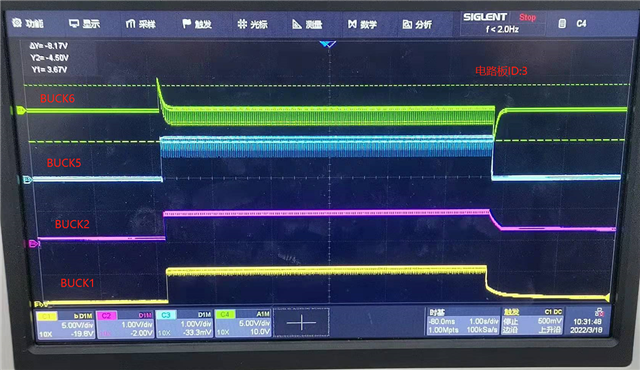Open the 数学 (Math) menu
Viewport: 640px width, 370px height.
362,24
